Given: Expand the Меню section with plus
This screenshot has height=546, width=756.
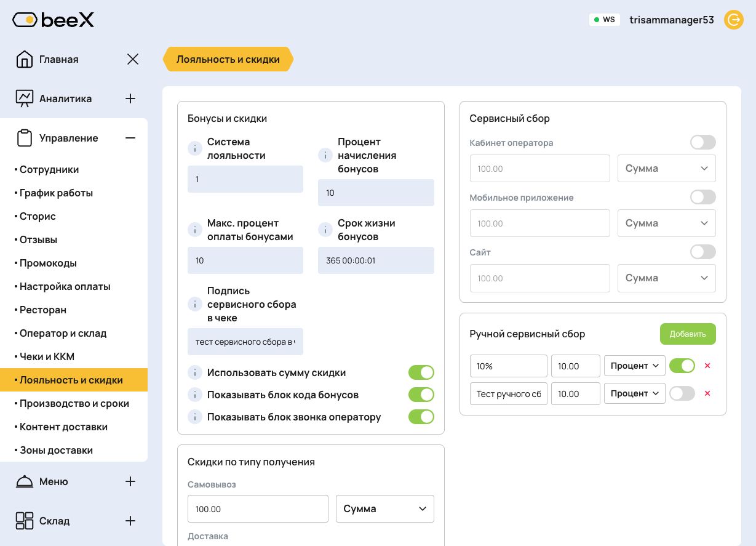Looking at the screenshot, I should click(130, 481).
